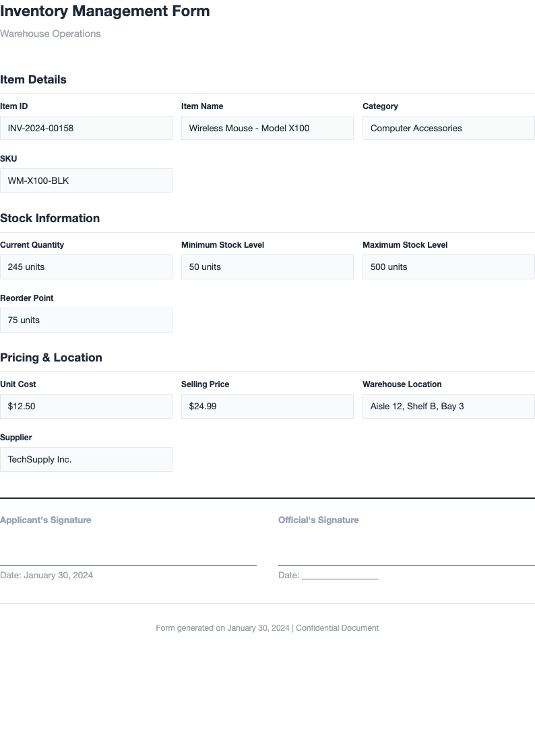
Task: Click the Warehouse Location field
Action: click(x=448, y=406)
